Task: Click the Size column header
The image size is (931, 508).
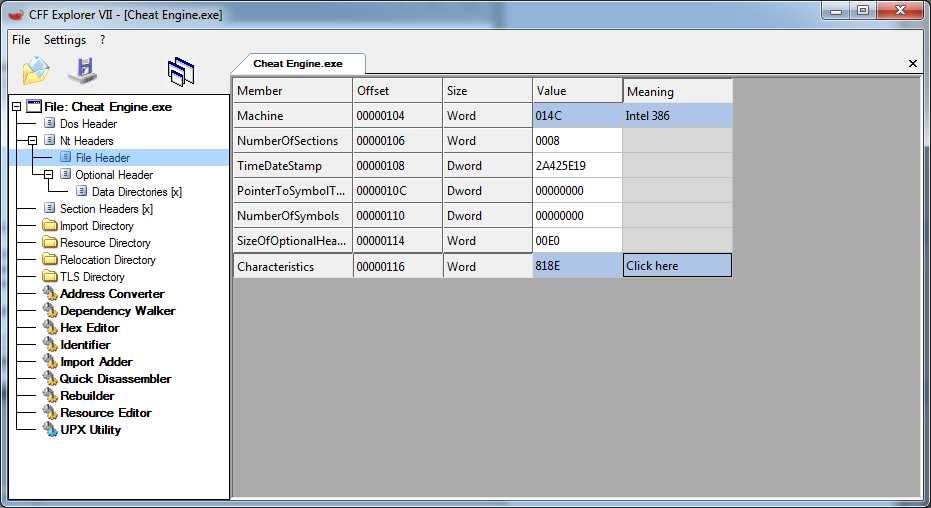Action: coord(487,91)
